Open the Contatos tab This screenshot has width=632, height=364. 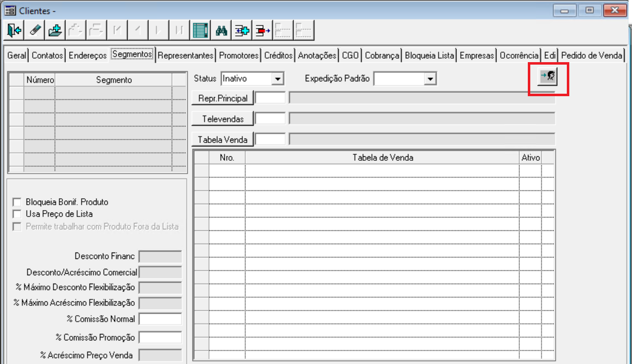pos(47,56)
